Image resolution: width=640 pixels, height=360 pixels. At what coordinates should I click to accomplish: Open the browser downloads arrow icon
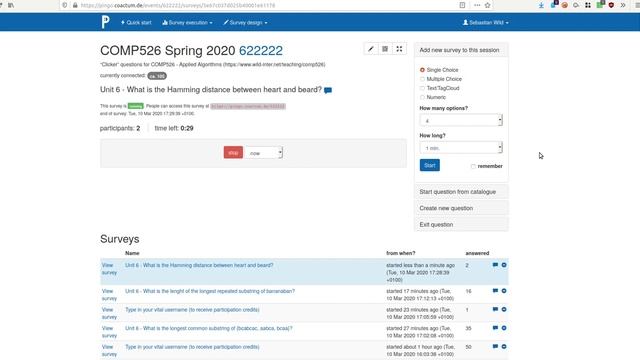point(541,5)
